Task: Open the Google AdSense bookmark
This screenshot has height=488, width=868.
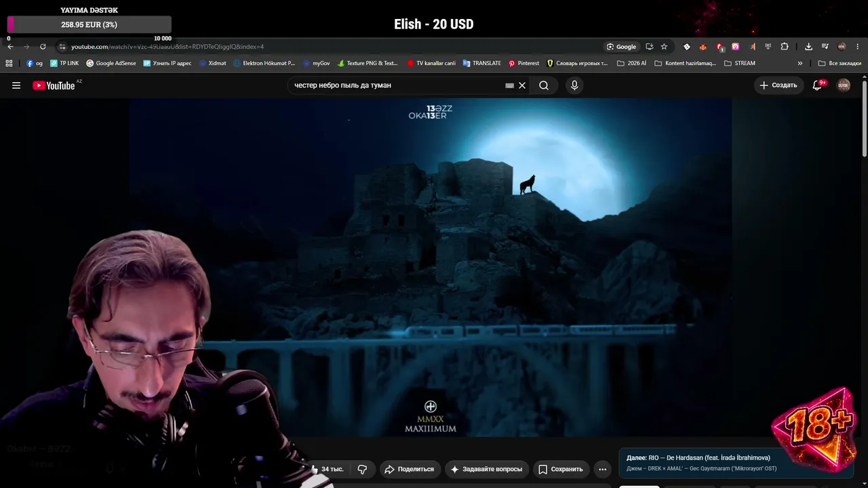Action: 111,63
